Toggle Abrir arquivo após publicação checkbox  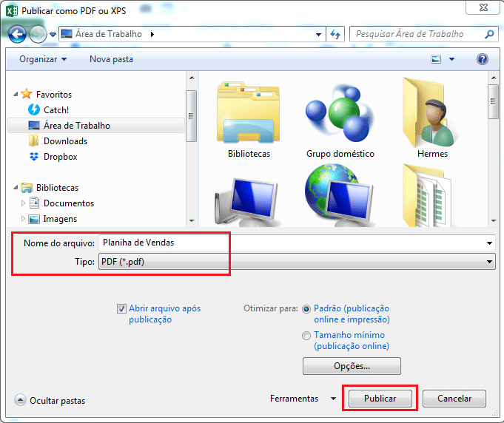pyautogui.click(x=122, y=309)
